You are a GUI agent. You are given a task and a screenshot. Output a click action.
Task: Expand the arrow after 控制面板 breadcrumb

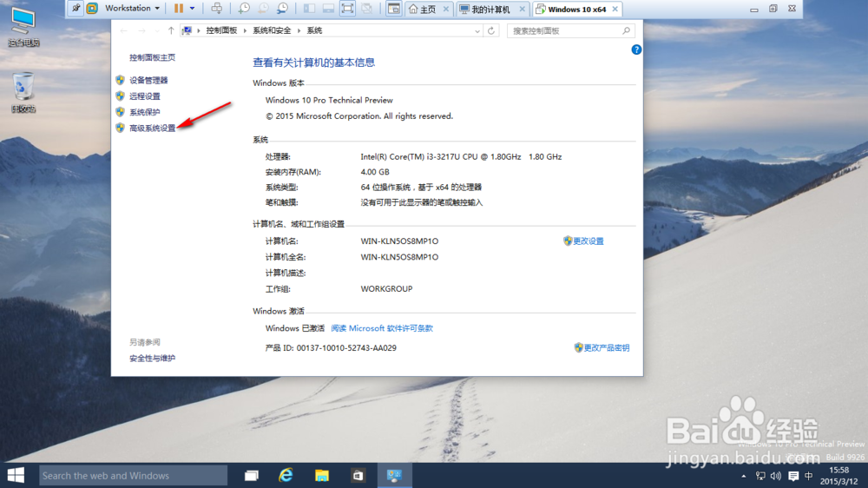245,30
